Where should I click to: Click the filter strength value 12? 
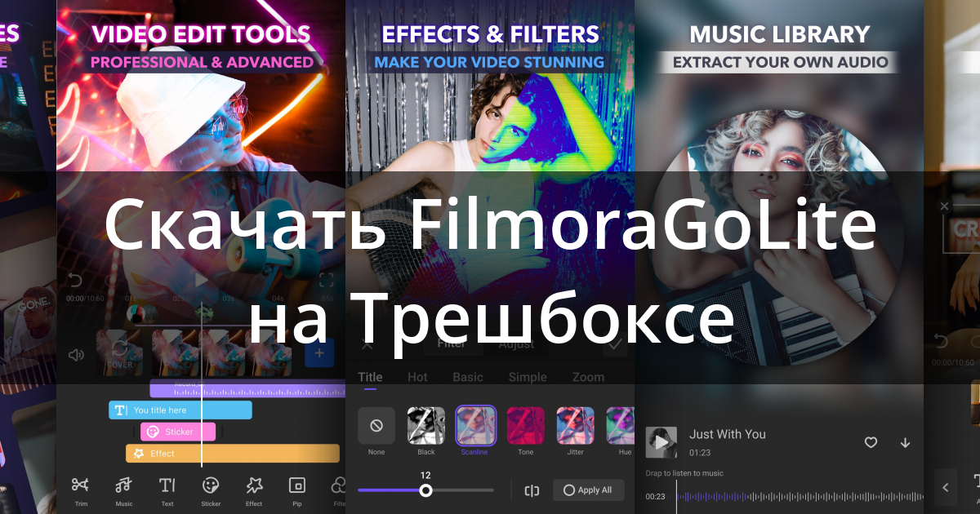(425, 475)
